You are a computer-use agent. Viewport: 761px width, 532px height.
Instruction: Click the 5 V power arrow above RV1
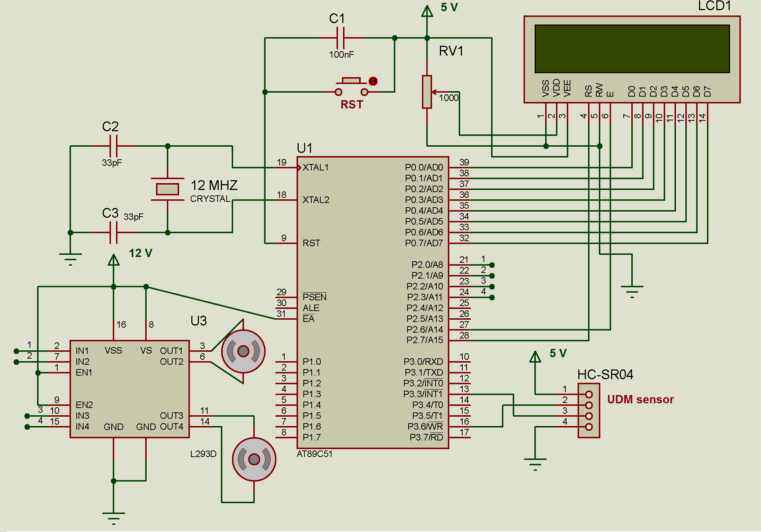[427, 12]
